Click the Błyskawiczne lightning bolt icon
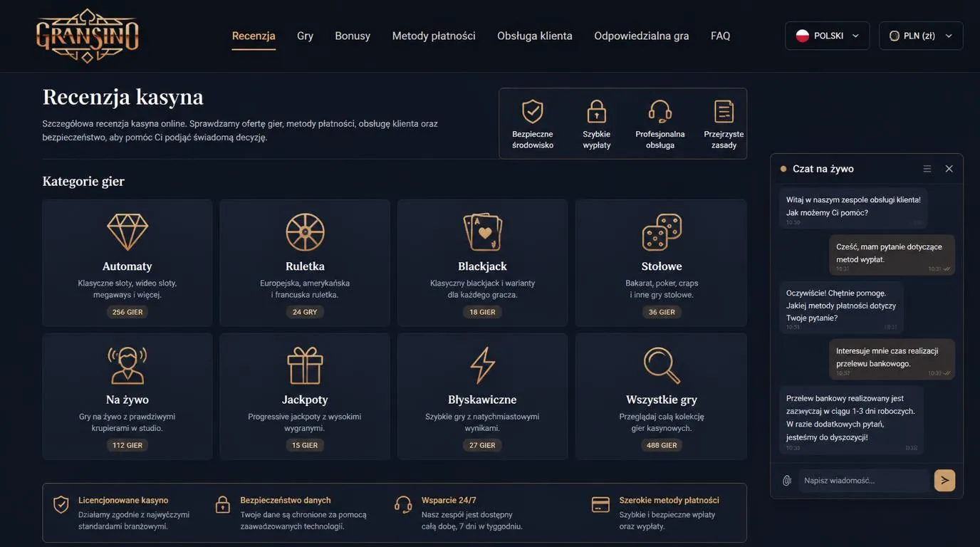Image resolution: width=980 pixels, height=547 pixels. (483, 365)
